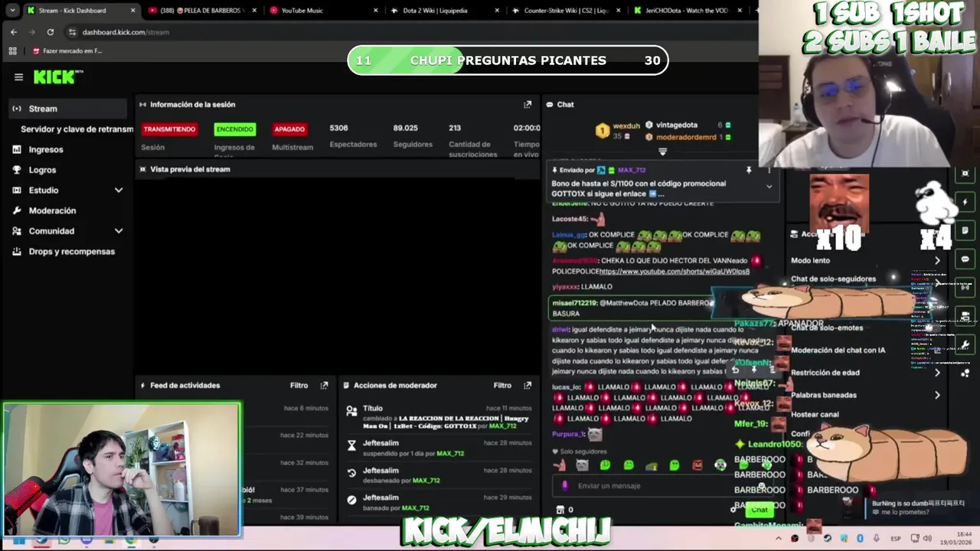Click the lightning bolt icon on right sidebar

[x=965, y=203]
